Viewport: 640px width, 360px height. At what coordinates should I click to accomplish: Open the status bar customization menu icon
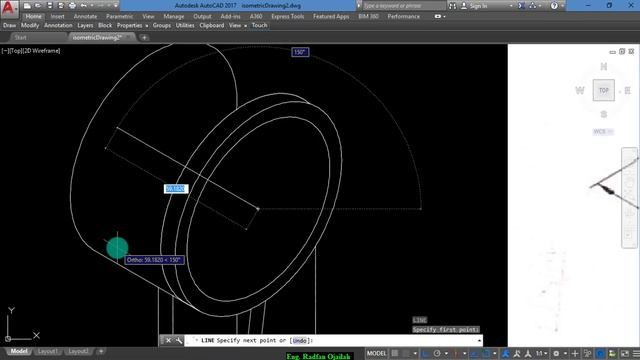tap(636, 353)
